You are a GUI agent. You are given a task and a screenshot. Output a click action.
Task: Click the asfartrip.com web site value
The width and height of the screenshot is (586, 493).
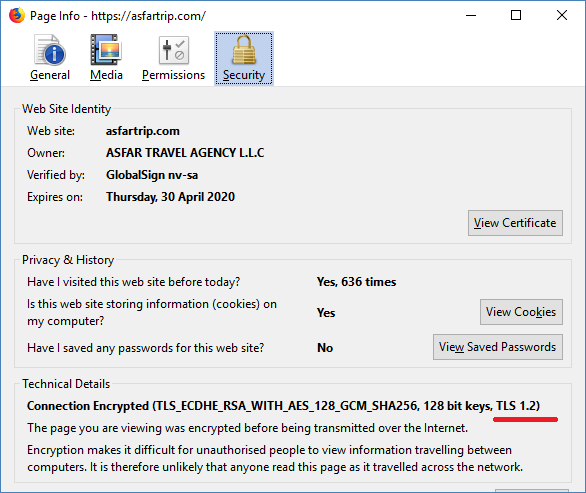click(x=142, y=131)
